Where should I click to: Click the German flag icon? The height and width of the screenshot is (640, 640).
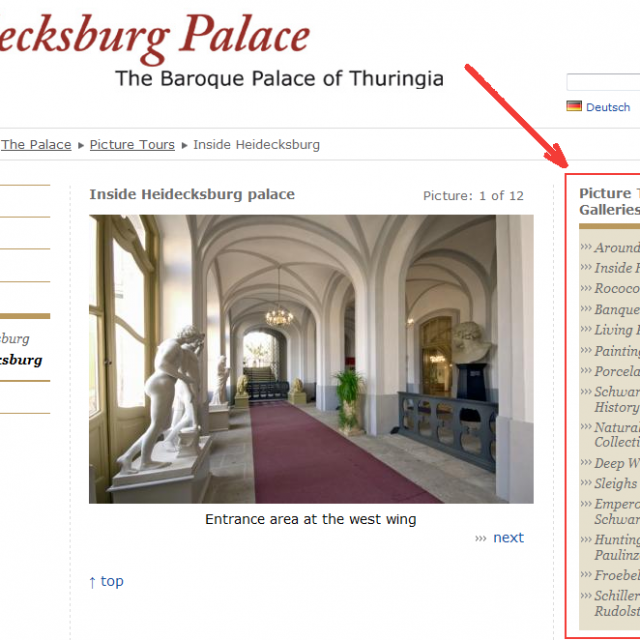pyautogui.click(x=574, y=106)
